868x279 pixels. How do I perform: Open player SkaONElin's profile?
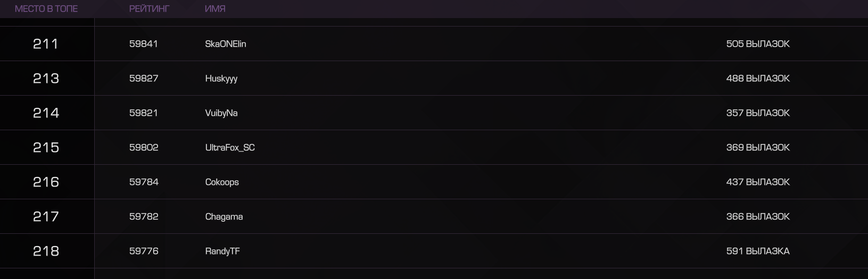(x=226, y=44)
